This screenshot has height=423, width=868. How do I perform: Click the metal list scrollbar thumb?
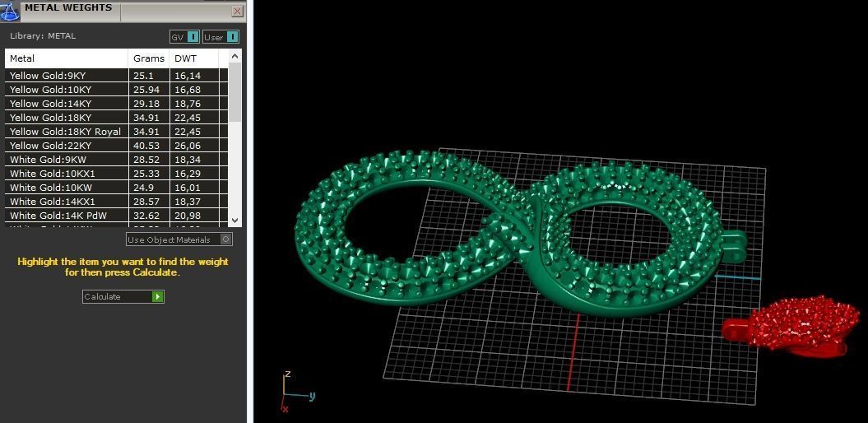click(234, 92)
